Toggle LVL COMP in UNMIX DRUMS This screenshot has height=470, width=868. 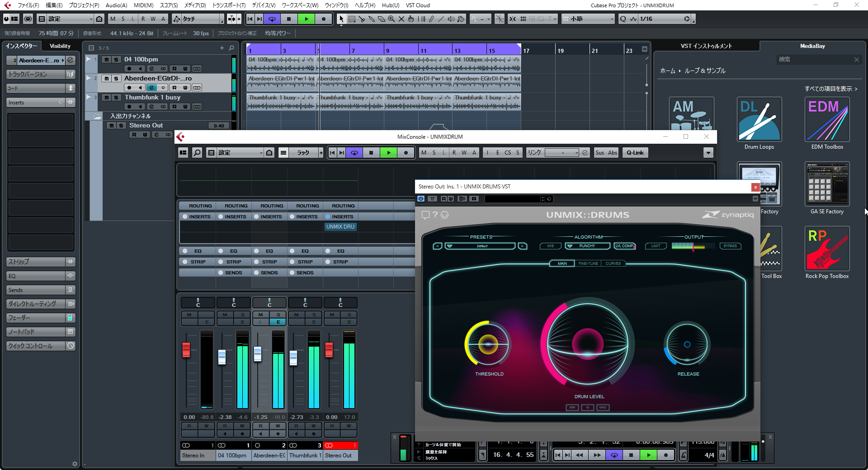pos(624,246)
